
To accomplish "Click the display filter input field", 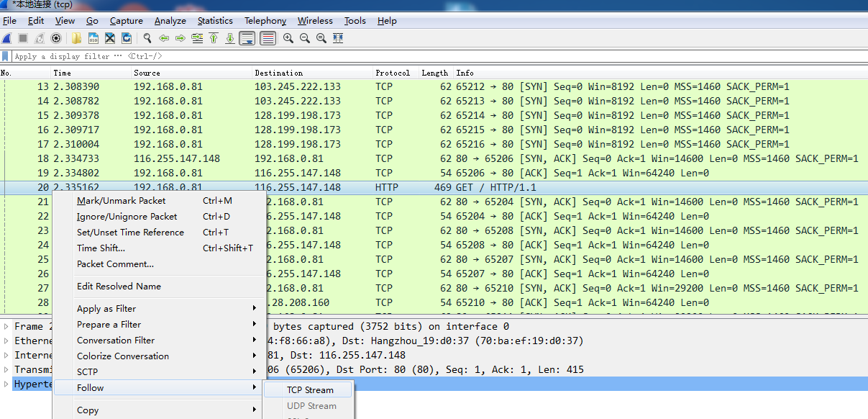I will [431, 56].
